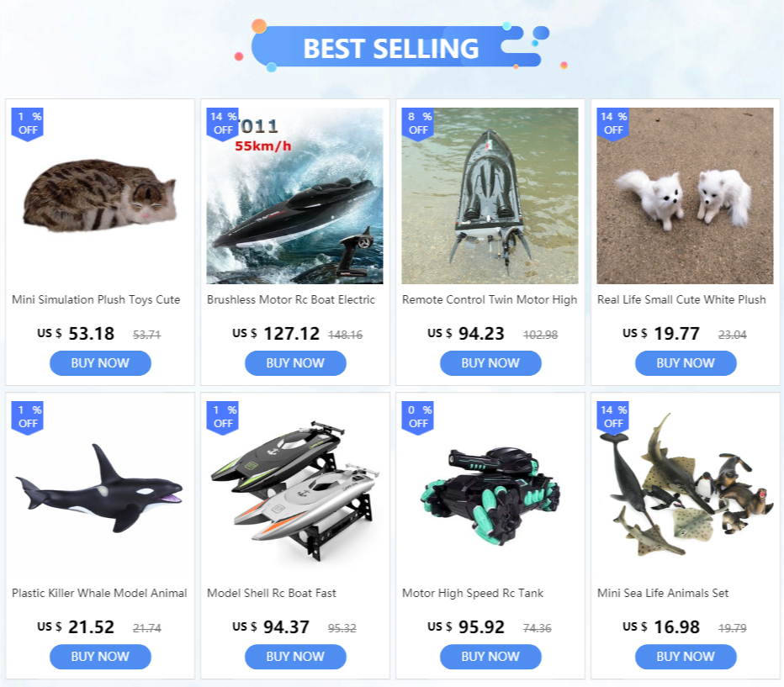Click the 1% OFF badge on Model Shell boat
This screenshot has width=784, height=687.
[x=223, y=418]
